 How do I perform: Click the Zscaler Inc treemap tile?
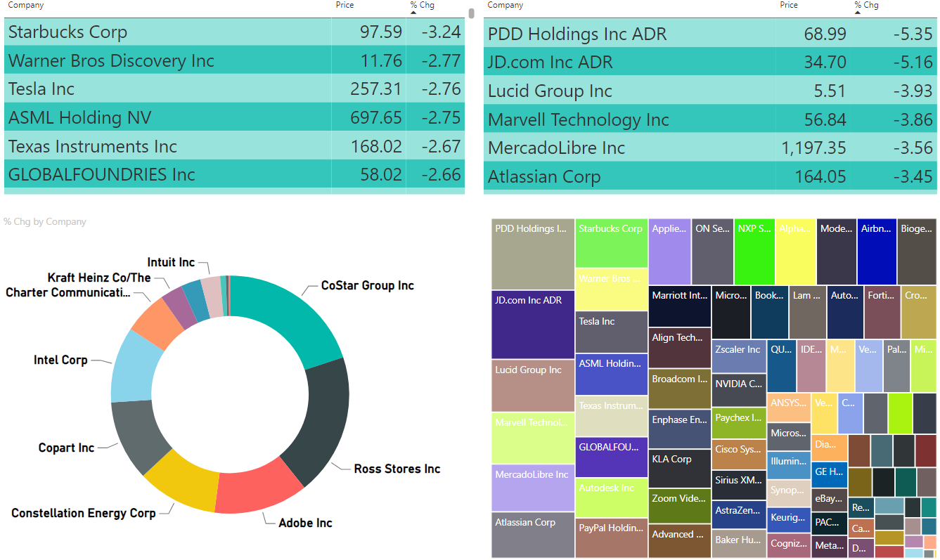point(738,356)
